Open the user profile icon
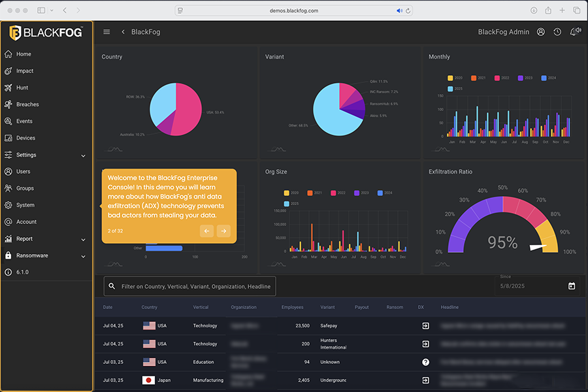 click(x=541, y=32)
